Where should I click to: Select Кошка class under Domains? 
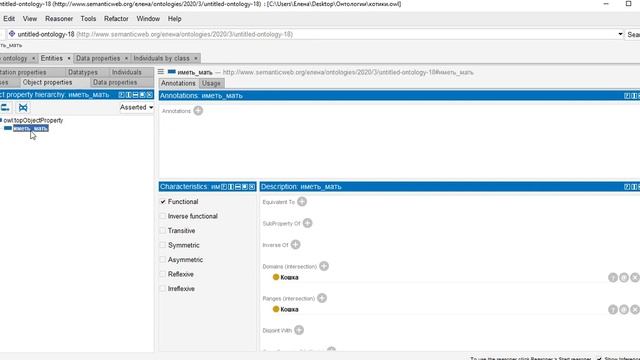[x=289, y=277]
